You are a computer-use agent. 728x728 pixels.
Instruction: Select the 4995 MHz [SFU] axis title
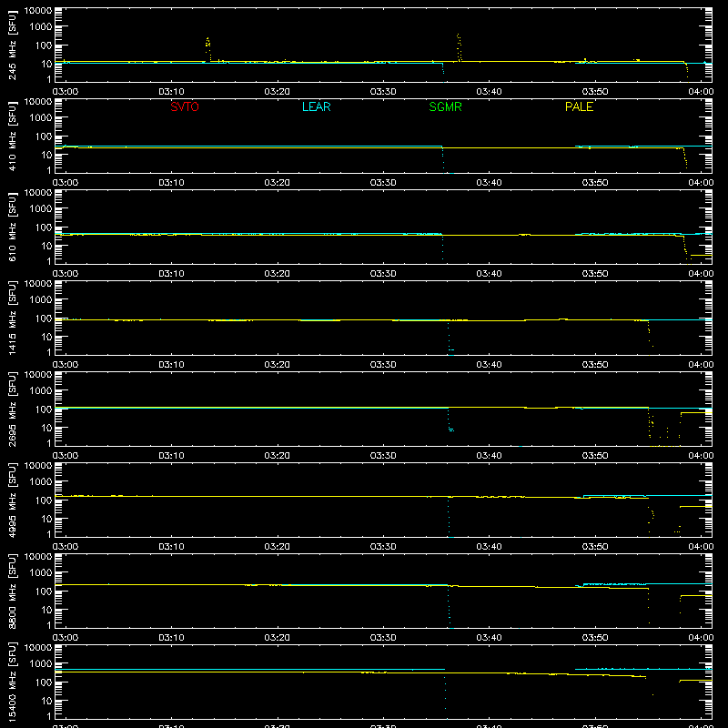pos(13,500)
